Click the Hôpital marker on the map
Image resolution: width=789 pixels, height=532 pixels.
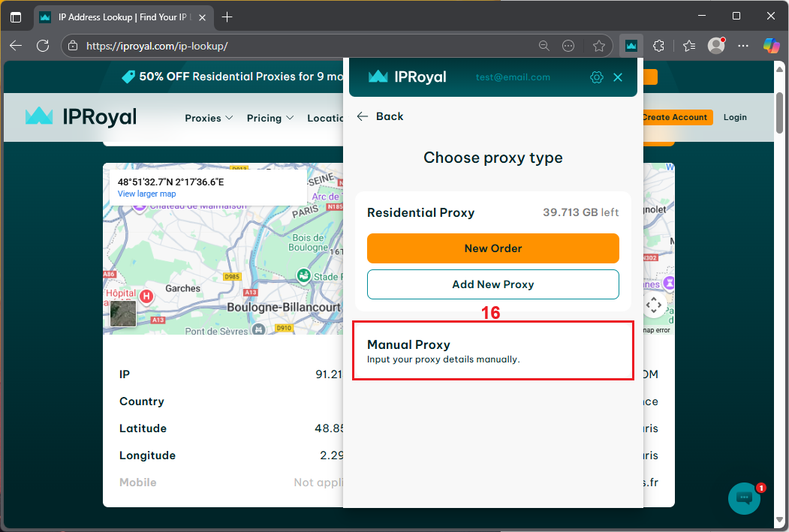pyautogui.click(x=146, y=296)
